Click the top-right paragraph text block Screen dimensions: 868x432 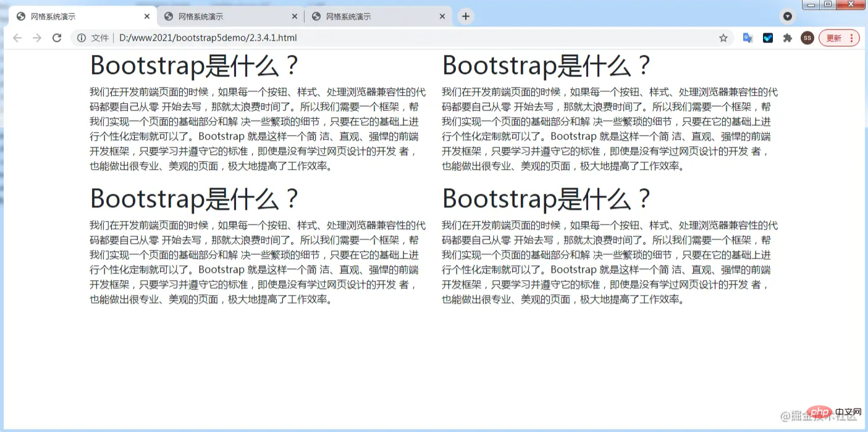point(610,129)
